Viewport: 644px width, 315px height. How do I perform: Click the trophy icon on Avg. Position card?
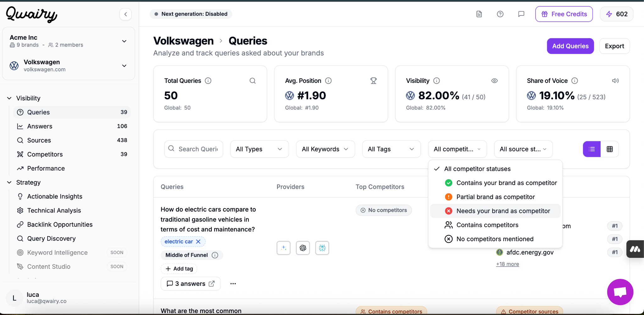point(373,81)
